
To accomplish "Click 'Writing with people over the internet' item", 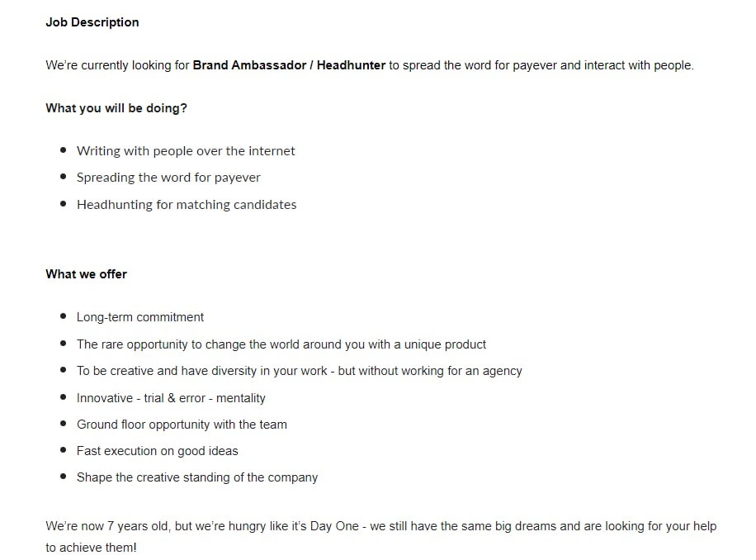I will [186, 151].
